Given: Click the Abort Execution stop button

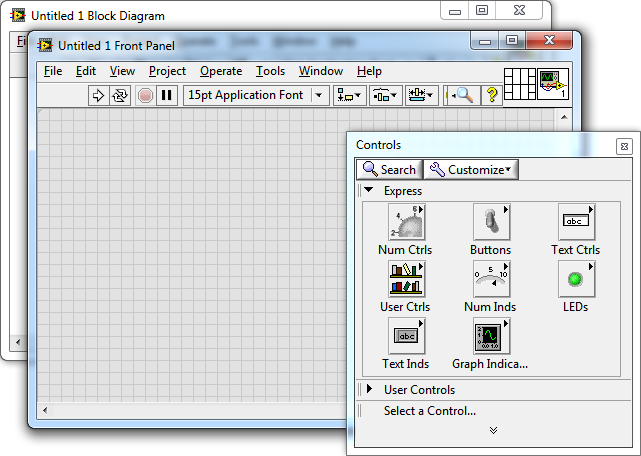Looking at the screenshot, I should coord(145,96).
